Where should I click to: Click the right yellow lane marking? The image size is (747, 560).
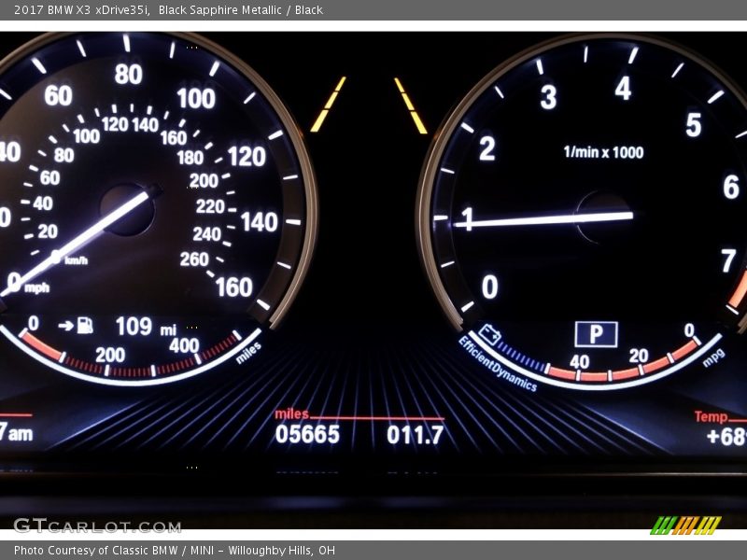pyautogui.click(x=411, y=105)
